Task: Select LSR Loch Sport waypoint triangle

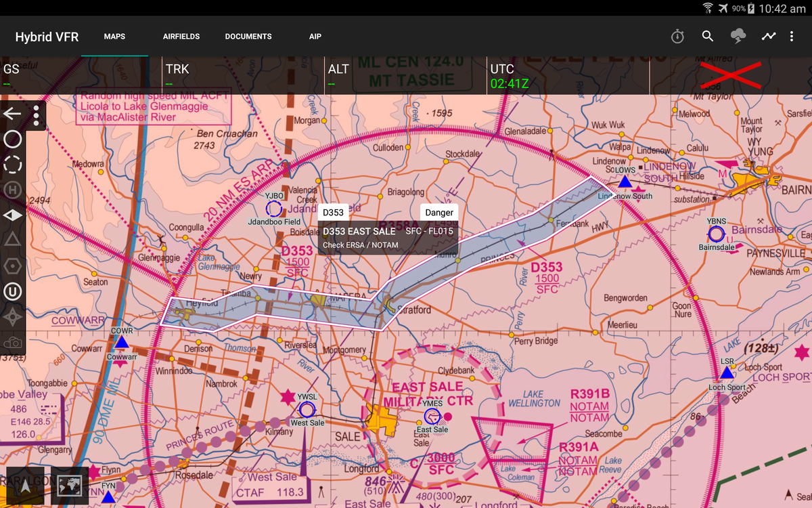Action: pos(727,373)
